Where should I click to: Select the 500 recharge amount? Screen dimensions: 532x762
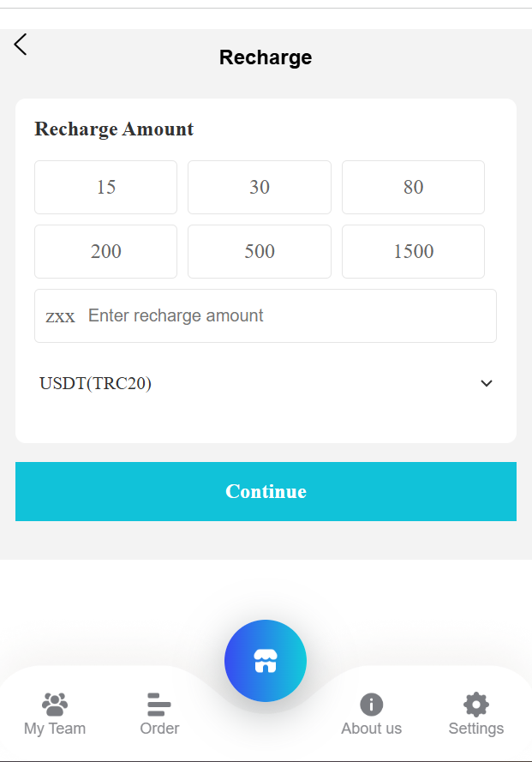coord(260,251)
